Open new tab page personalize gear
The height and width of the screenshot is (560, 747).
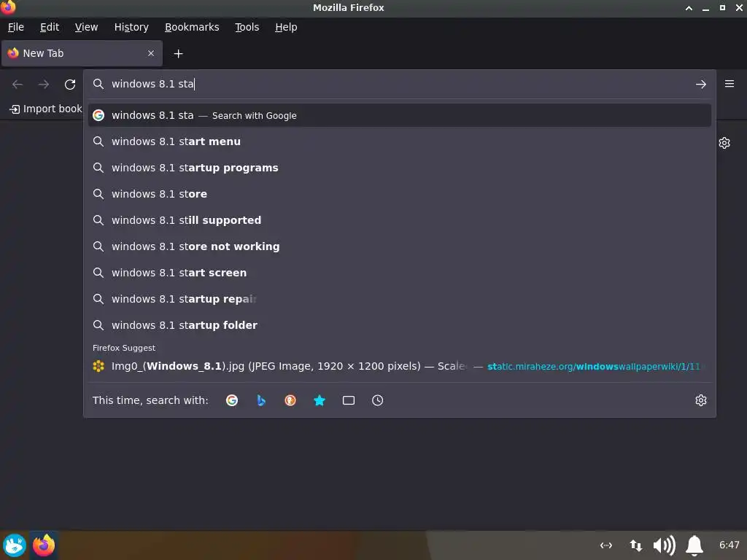coord(724,143)
